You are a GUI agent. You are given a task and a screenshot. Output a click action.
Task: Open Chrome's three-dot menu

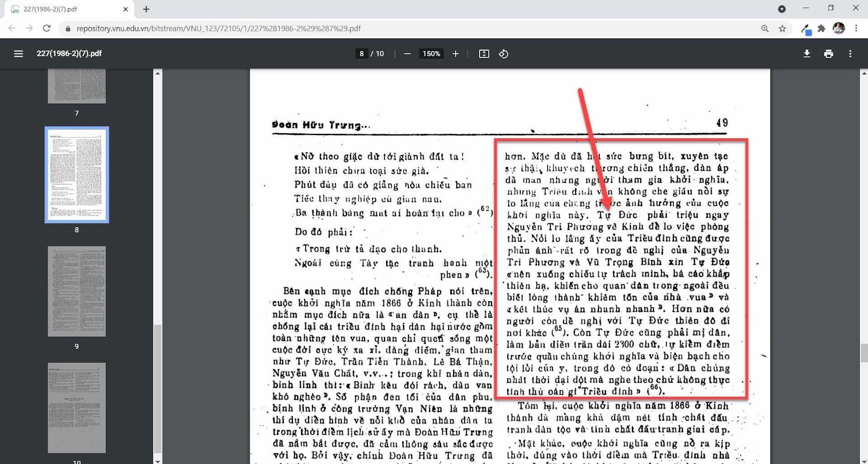point(856,28)
